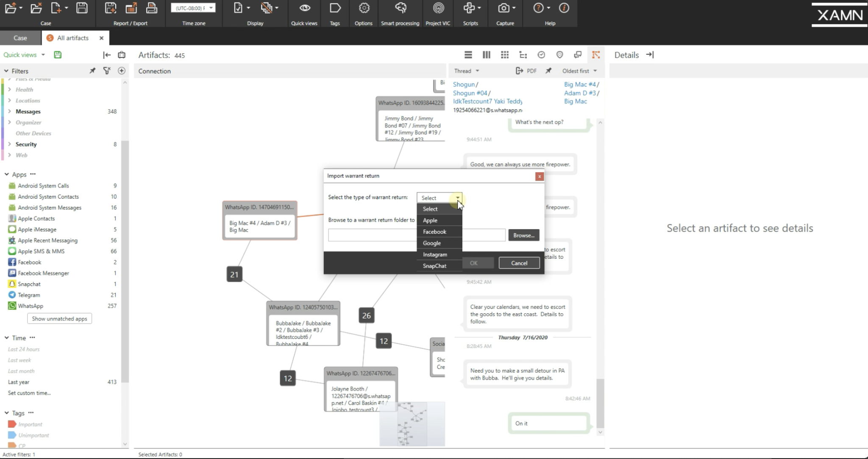Expand the Messages filter category
The width and height of the screenshot is (868, 459).
click(x=9, y=111)
